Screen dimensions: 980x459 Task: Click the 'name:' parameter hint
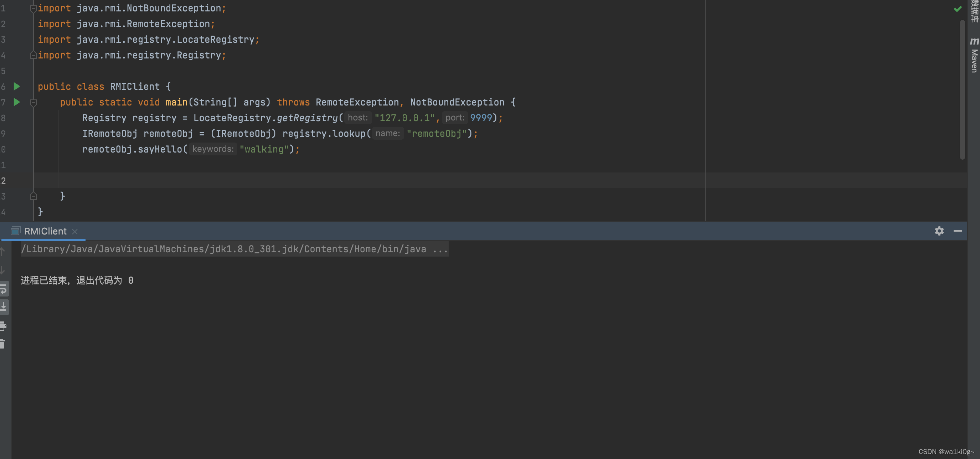click(x=388, y=134)
